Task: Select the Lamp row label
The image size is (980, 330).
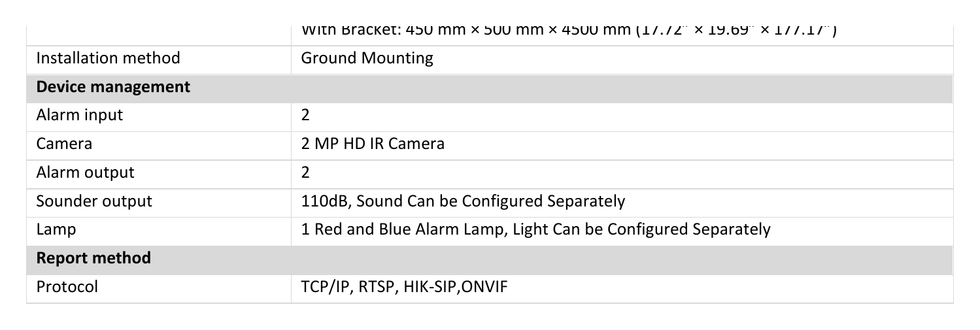Action: click(56, 230)
